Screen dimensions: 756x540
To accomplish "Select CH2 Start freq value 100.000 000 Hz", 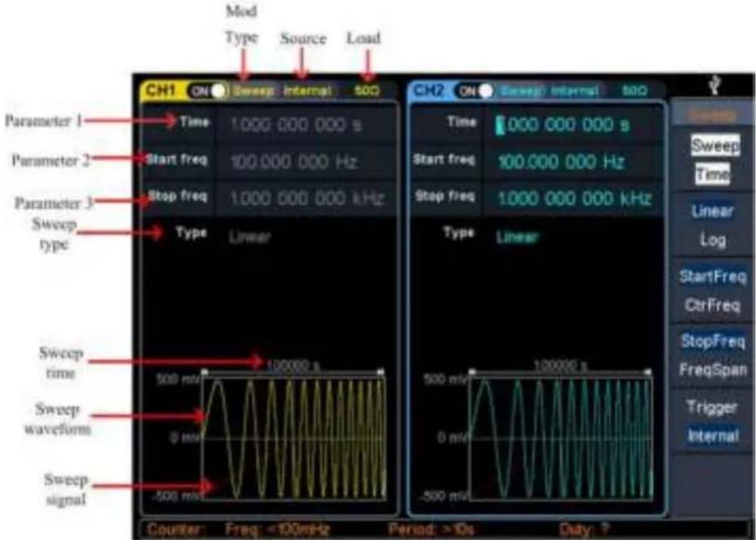I will pos(561,162).
